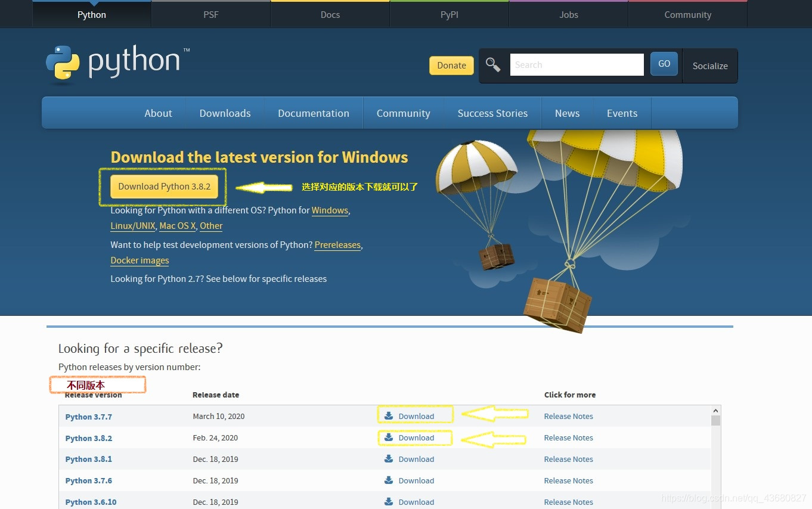The height and width of the screenshot is (509, 812).
Task: Open the Downloads menu
Action: tap(225, 113)
